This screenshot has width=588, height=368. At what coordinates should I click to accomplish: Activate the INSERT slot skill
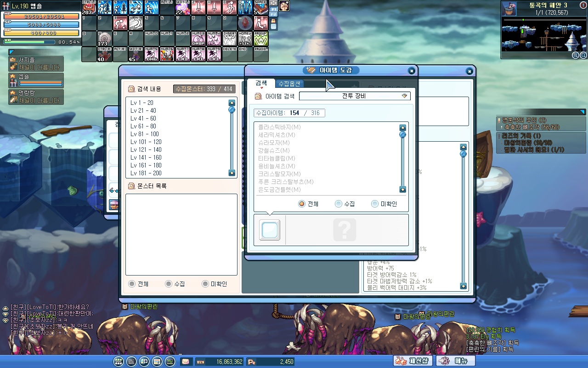230,39
